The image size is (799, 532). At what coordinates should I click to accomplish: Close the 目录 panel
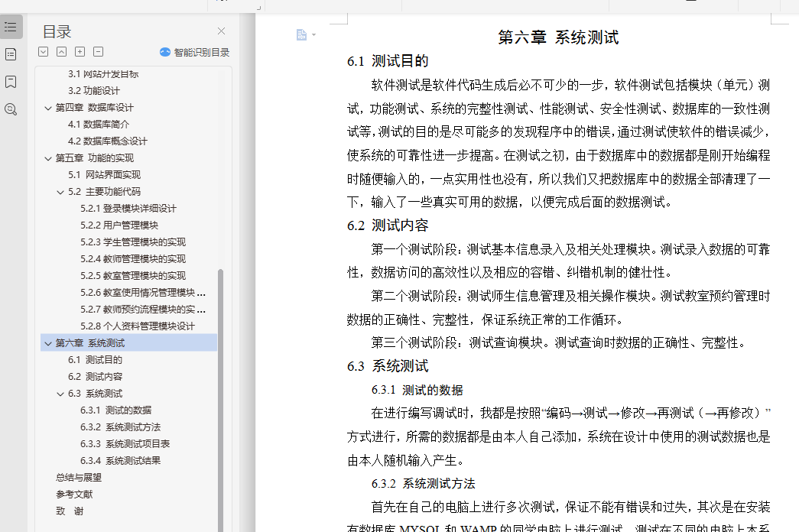click(221, 31)
